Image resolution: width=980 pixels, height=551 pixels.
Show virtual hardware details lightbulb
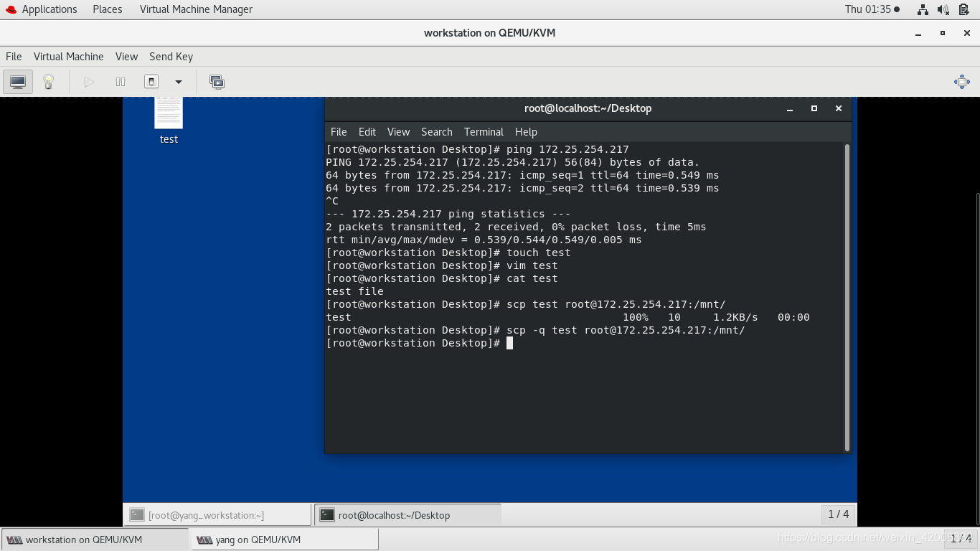[x=48, y=82]
